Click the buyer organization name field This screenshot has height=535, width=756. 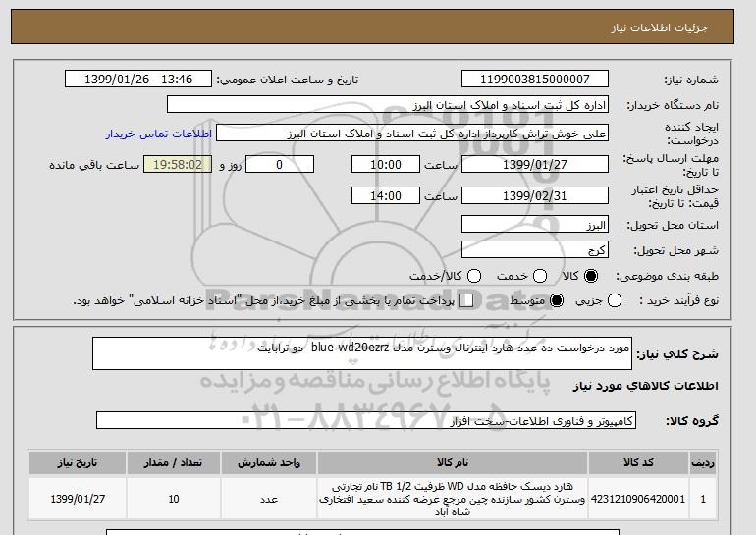tap(388, 105)
